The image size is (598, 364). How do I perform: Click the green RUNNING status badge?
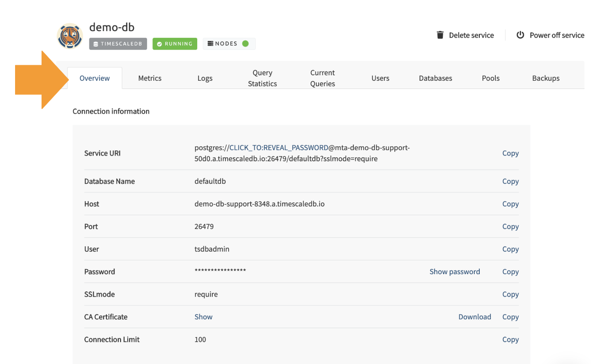coord(174,44)
